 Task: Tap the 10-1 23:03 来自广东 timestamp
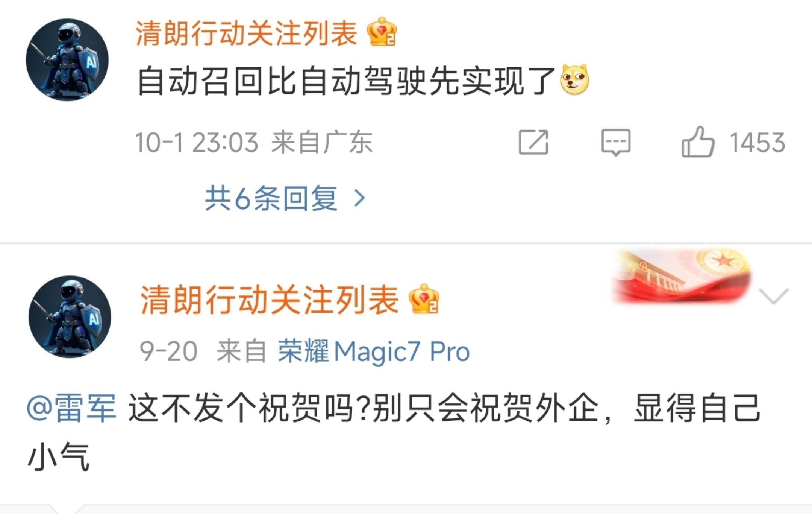tap(254, 143)
